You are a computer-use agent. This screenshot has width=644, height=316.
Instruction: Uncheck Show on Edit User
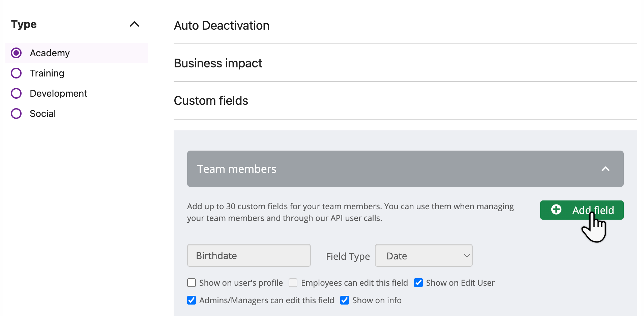418,283
